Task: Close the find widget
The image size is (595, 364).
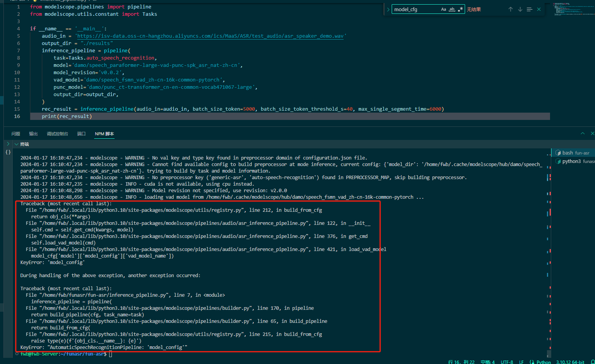Action: tap(539, 9)
